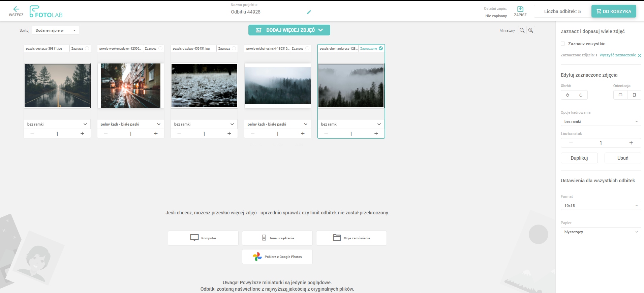This screenshot has height=293, width=644.
Task: Set portrait orientation for selected photo
Action: [634, 95]
